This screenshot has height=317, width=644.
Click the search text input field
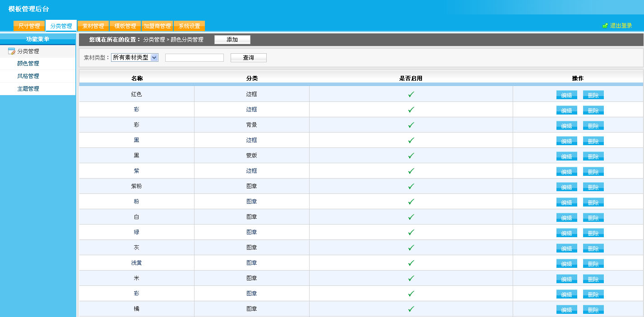(195, 58)
